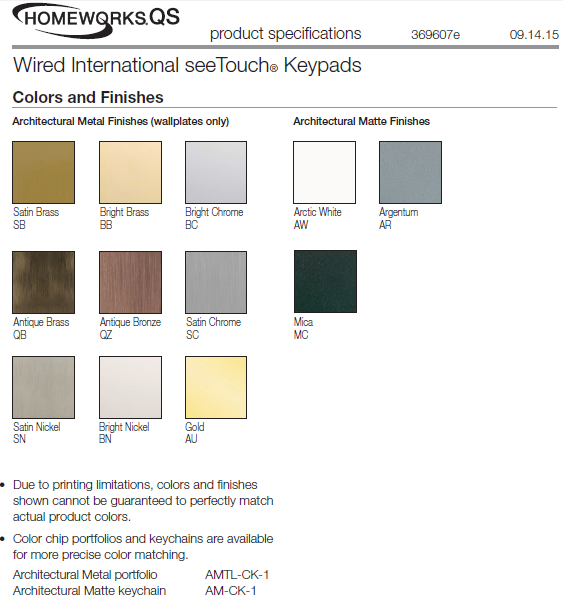Screen dimensions: 563x604
Task: Click the 'Bright Chrome' label text
Action: (x=214, y=212)
